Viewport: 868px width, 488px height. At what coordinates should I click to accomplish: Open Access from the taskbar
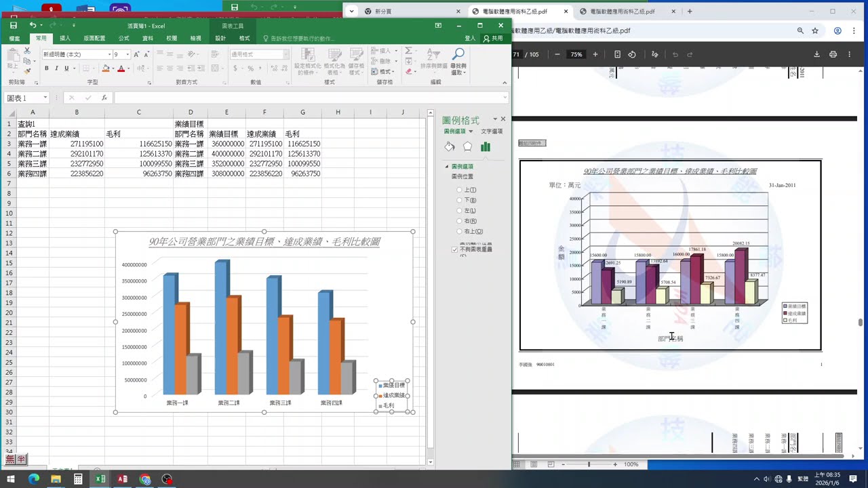click(x=123, y=479)
